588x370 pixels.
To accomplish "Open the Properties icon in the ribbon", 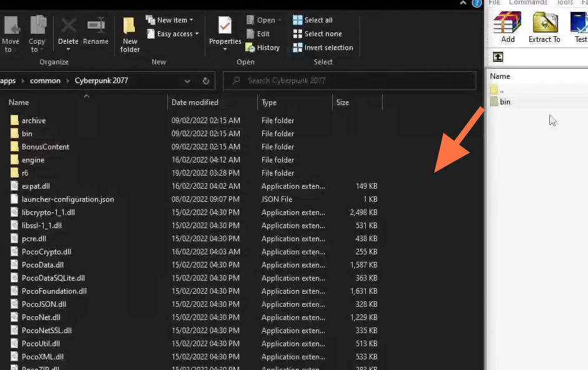I will coord(225,26).
